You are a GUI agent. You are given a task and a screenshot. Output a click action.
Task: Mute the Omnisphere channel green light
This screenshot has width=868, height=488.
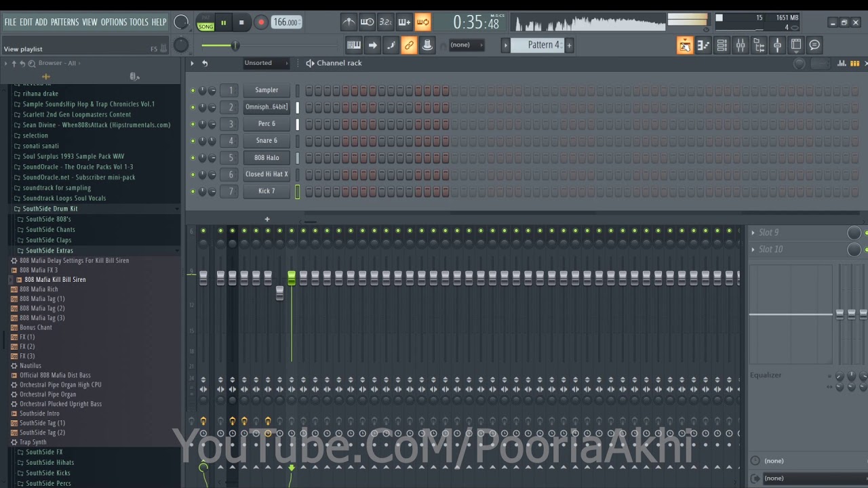(193, 107)
